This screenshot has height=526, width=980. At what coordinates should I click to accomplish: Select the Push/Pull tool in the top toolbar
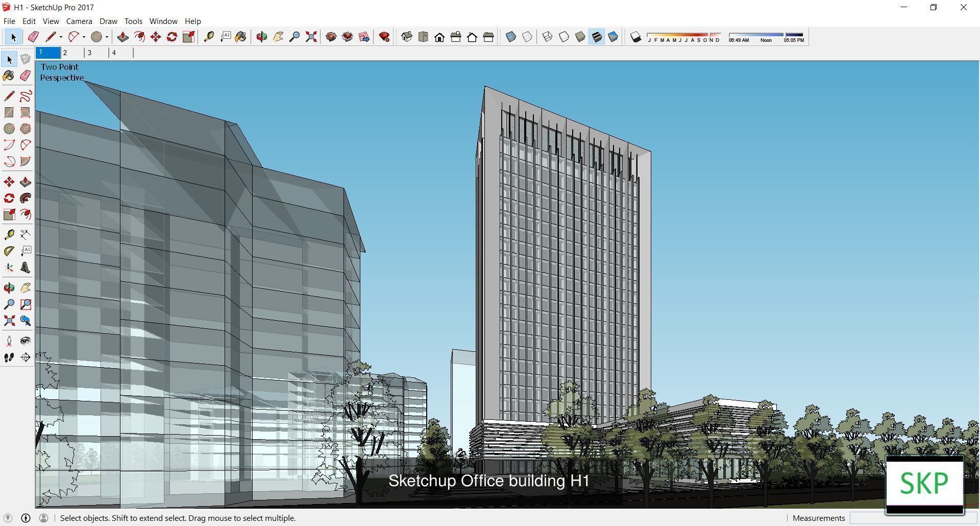pos(123,37)
